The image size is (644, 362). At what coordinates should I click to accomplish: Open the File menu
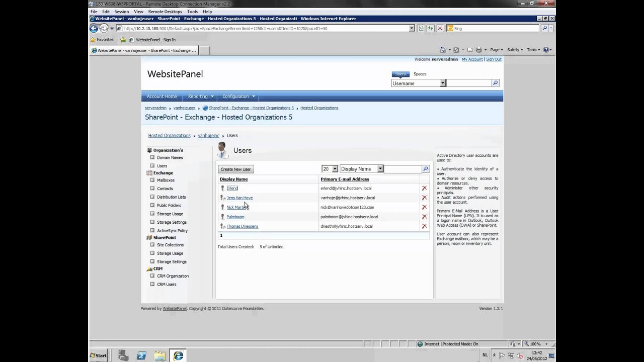[94, 12]
